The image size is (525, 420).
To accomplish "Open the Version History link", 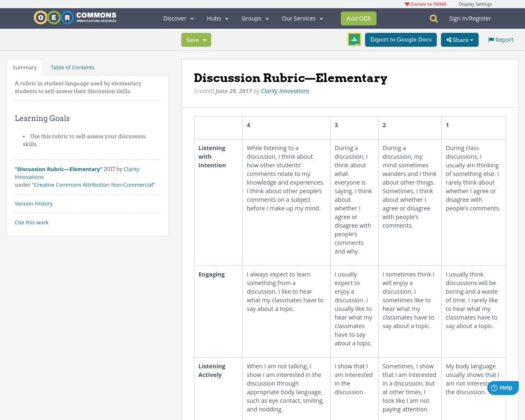I will pyautogui.click(x=34, y=203).
